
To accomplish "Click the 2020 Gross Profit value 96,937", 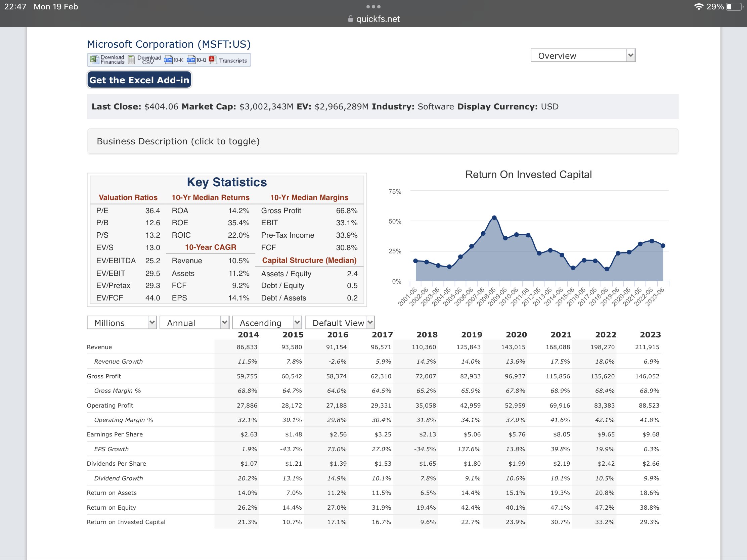I will 515,376.
